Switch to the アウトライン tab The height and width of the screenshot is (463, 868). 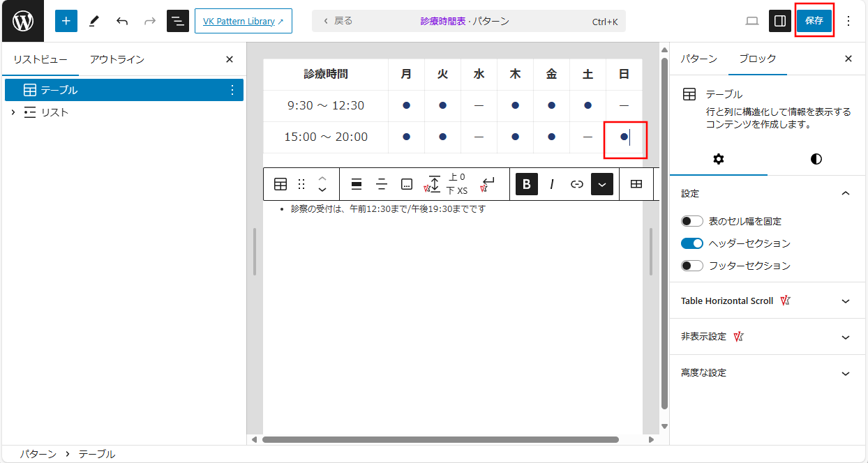point(117,59)
